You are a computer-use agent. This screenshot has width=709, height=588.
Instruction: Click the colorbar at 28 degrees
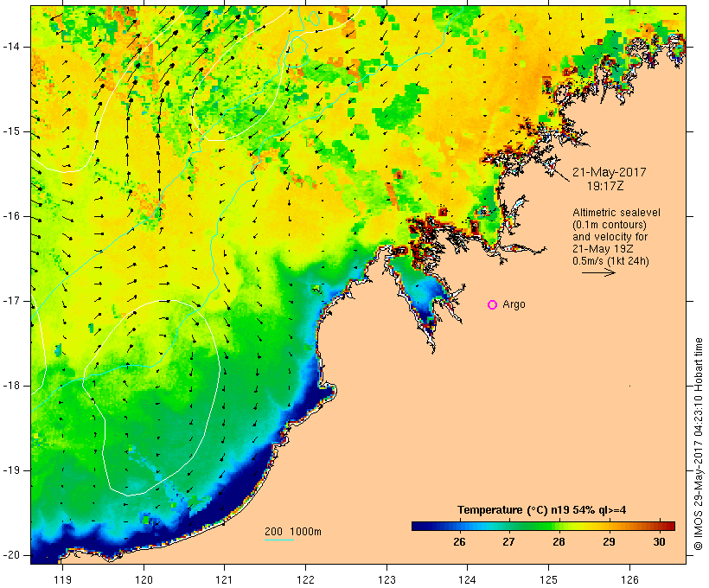click(559, 526)
